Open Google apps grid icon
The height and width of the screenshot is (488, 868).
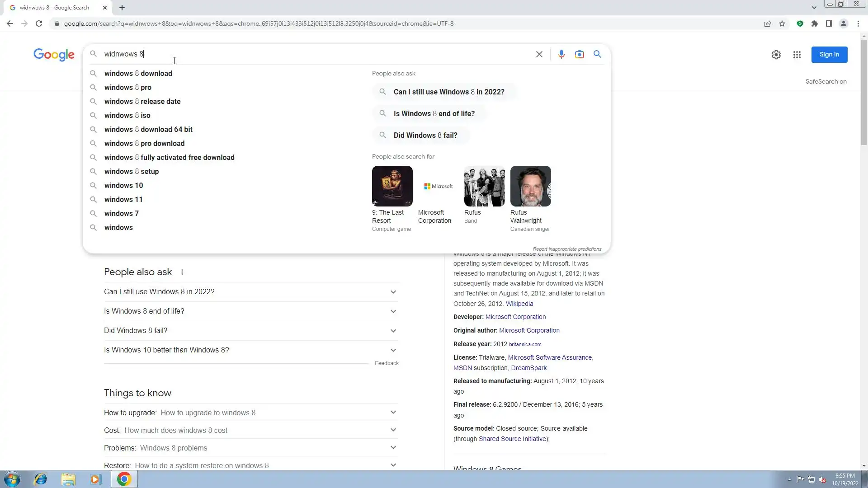point(797,55)
